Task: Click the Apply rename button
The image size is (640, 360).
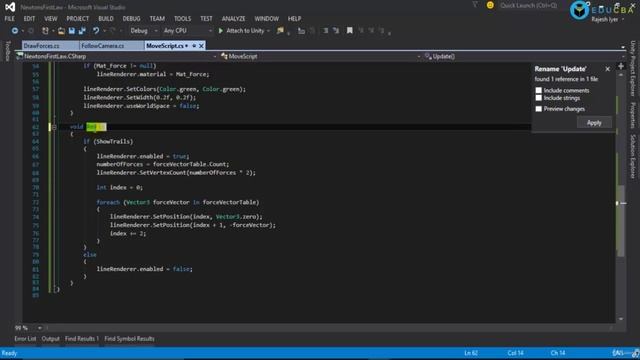Action: [x=594, y=123]
